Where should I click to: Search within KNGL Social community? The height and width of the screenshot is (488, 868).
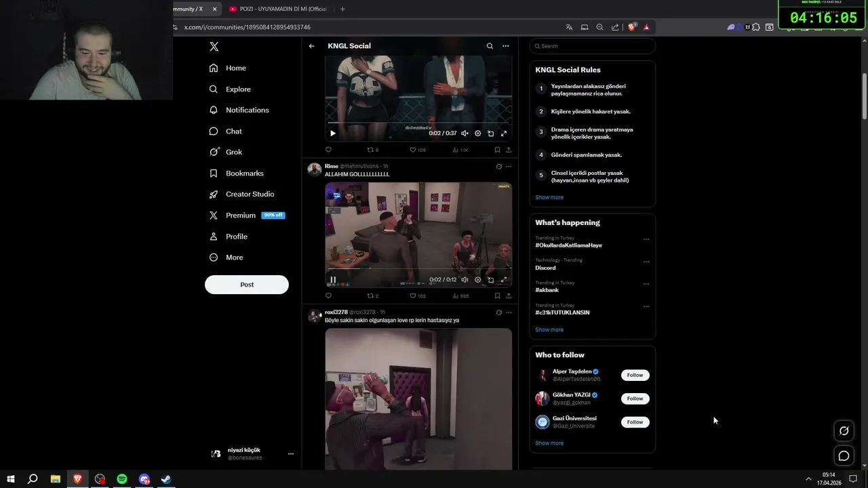click(490, 46)
